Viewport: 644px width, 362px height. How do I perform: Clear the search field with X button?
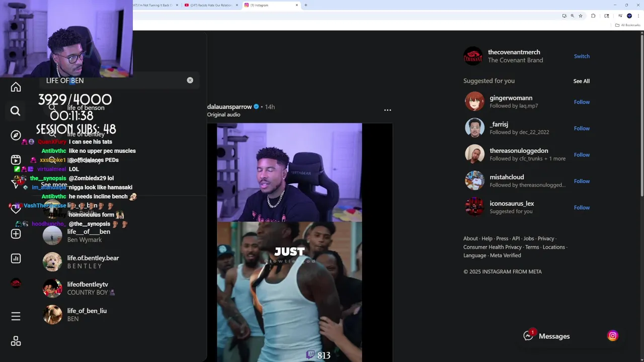coord(190,80)
